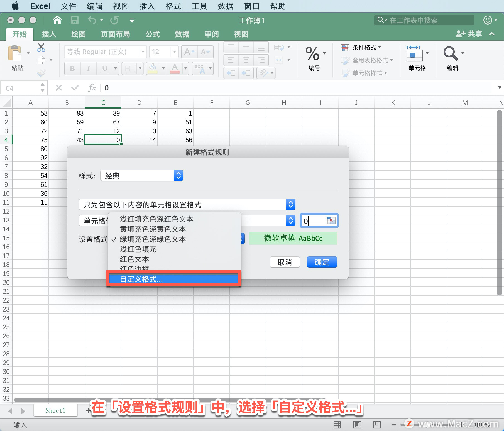Click the Sheet1 tab

[55, 410]
